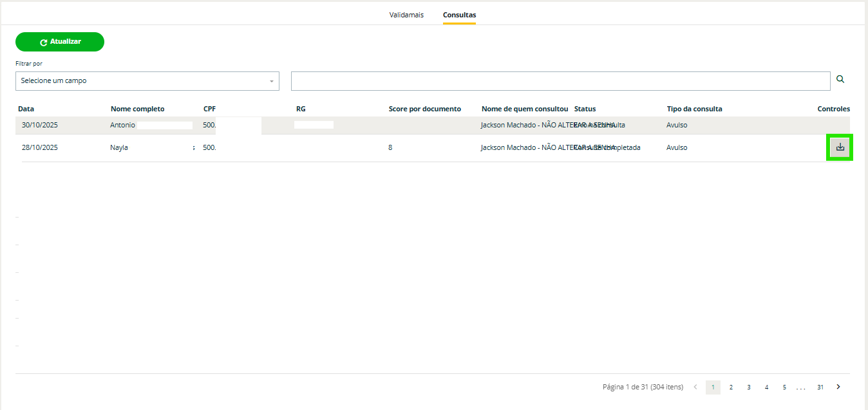Jump to page 3 in pagination
868x410 pixels.
[749, 387]
